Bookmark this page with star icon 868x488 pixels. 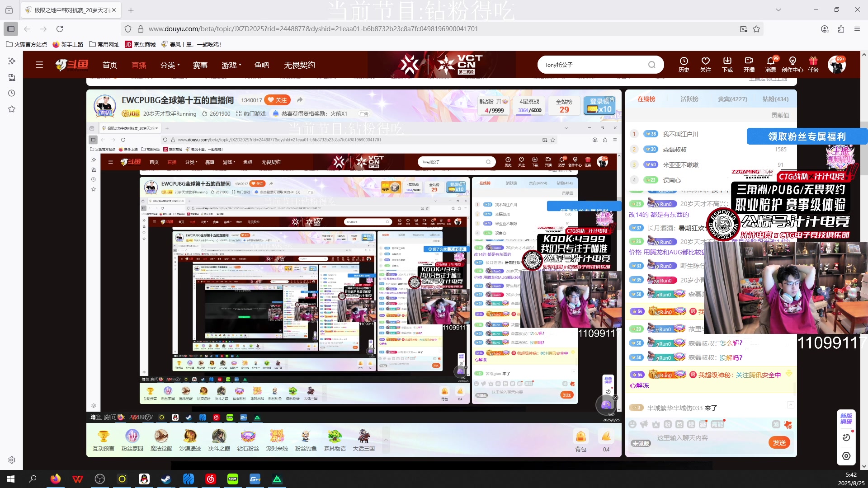(x=756, y=29)
